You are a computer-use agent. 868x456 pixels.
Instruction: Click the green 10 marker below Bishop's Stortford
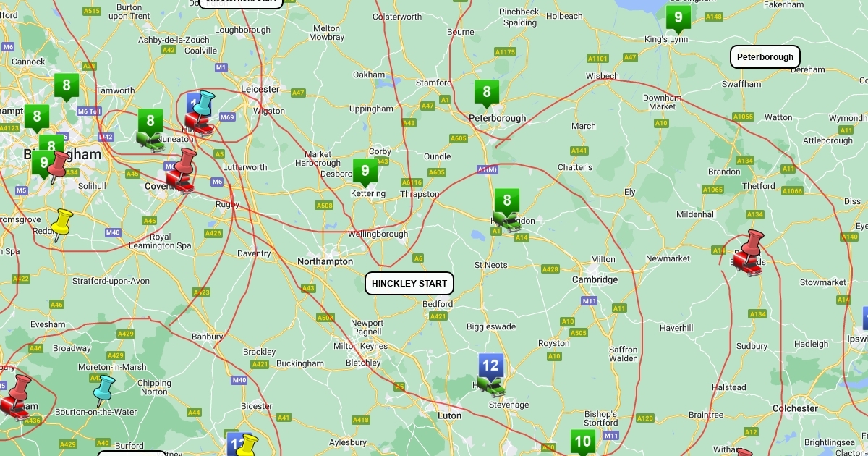pos(583,442)
